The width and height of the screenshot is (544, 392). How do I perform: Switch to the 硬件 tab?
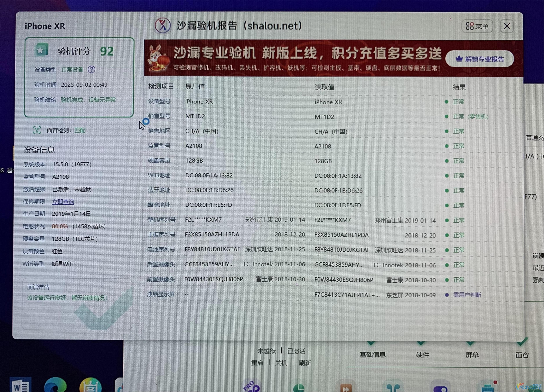[422, 355]
